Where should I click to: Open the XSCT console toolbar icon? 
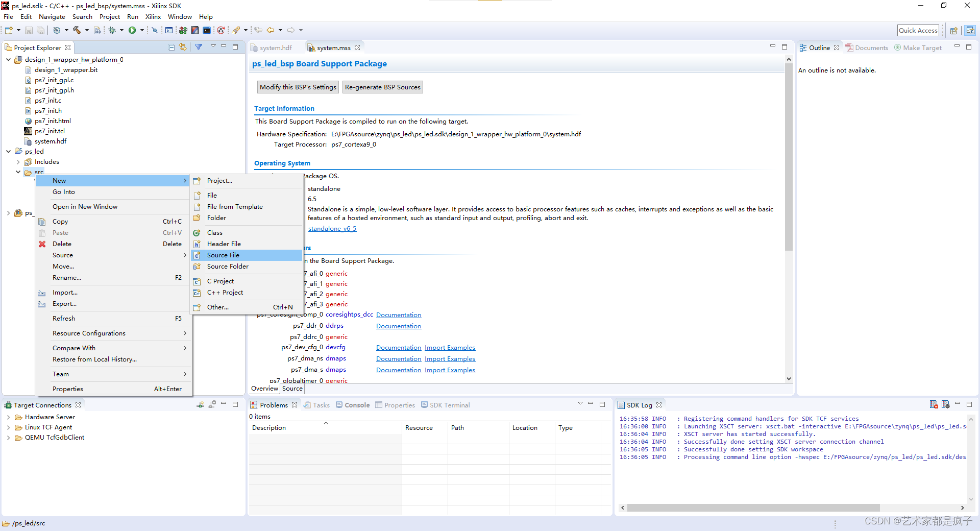(x=169, y=30)
